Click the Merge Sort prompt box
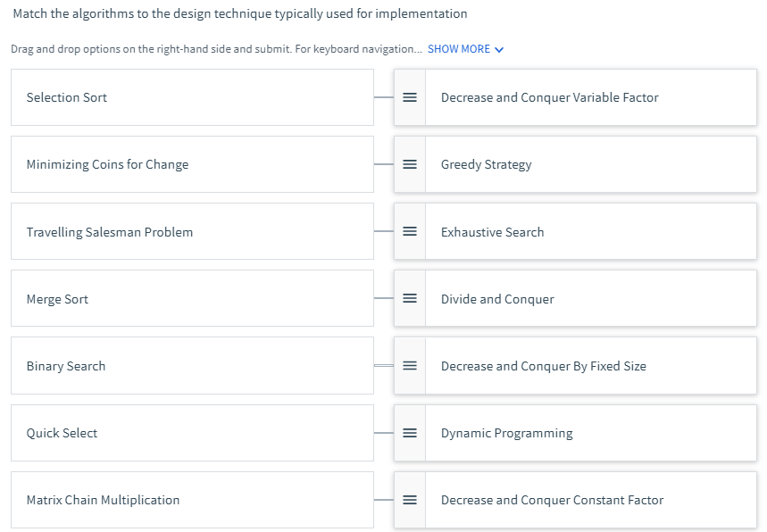This screenshot has width=767, height=532. [192, 298]
